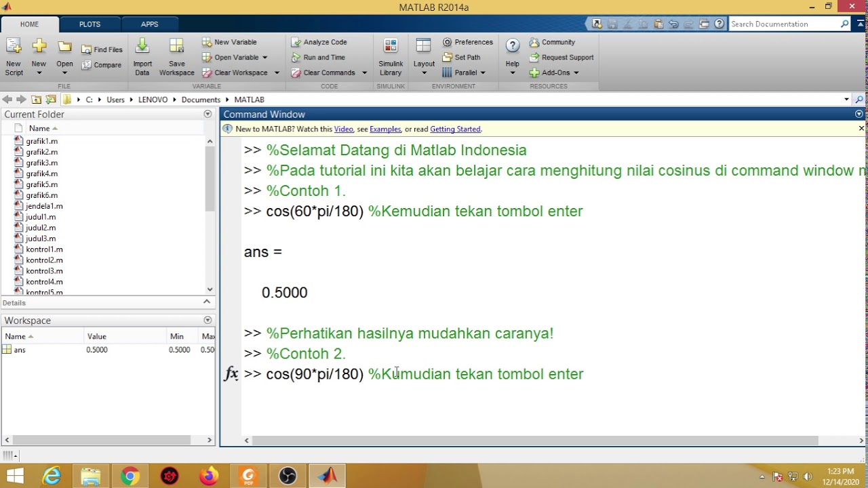
Task: Click the Import Data icon
Action: 142,46
